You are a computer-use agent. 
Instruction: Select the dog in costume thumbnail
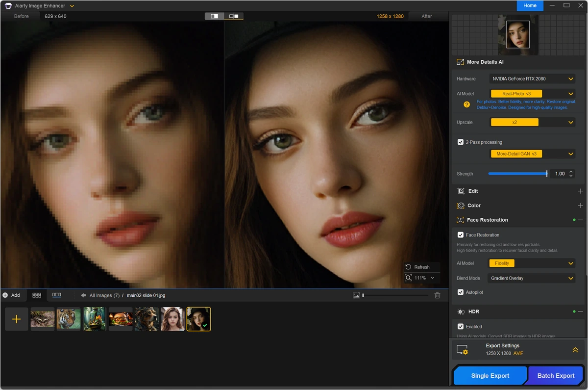point(147,319)
